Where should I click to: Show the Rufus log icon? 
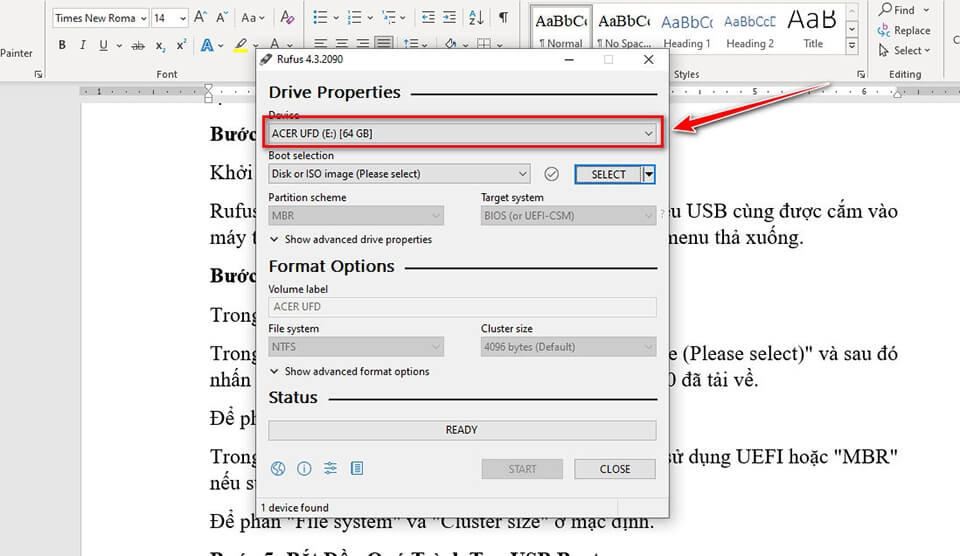point(357,469)
